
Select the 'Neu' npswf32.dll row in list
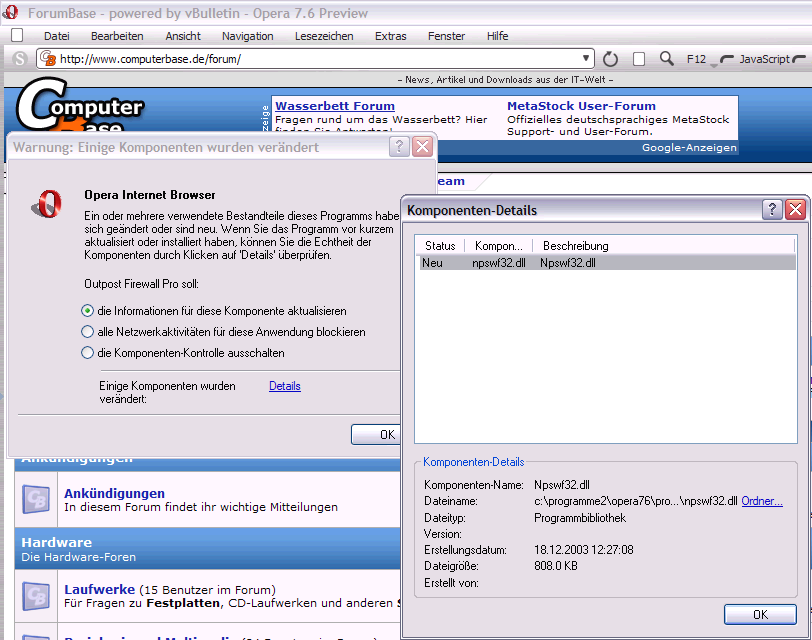pos(606,263)
